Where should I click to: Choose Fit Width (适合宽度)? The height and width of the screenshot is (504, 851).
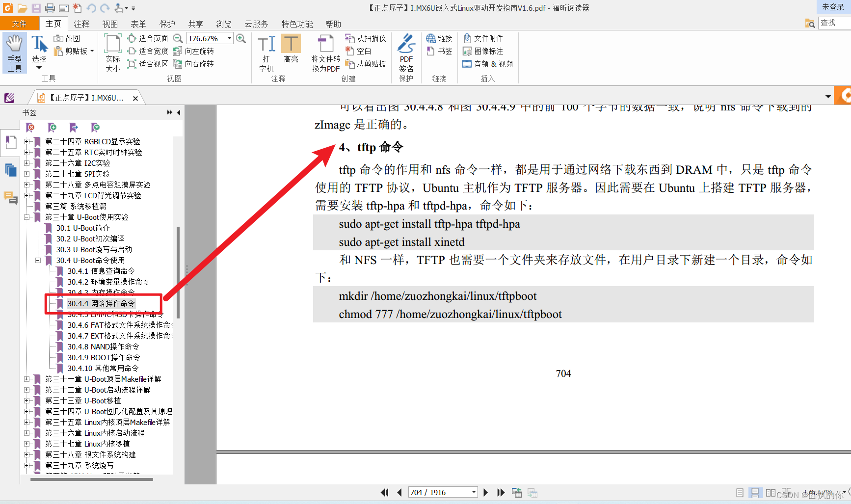[147, 51]
